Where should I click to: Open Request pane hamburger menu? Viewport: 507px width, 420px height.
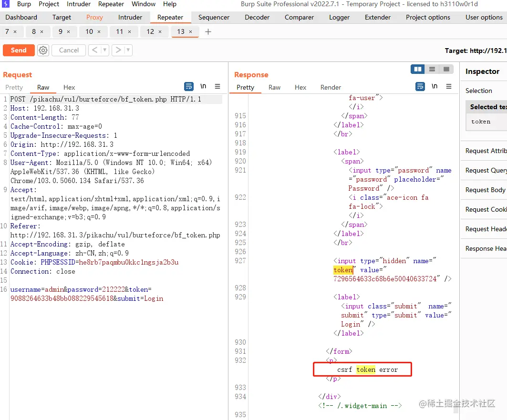coord(217,86)
